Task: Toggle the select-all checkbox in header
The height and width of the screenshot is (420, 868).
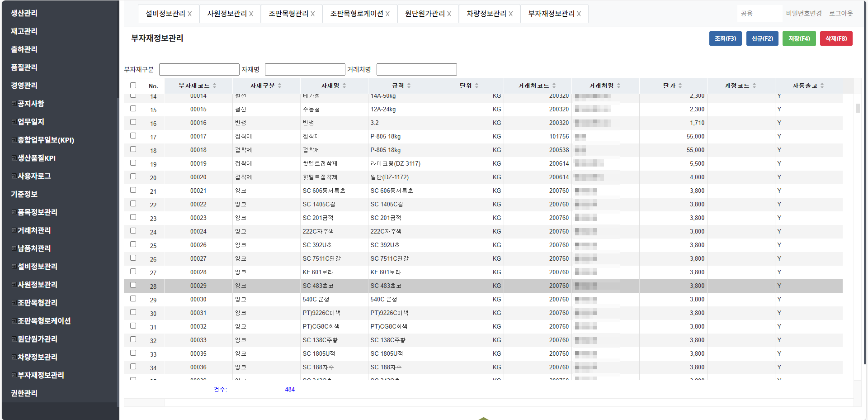Action: point(133,85)
